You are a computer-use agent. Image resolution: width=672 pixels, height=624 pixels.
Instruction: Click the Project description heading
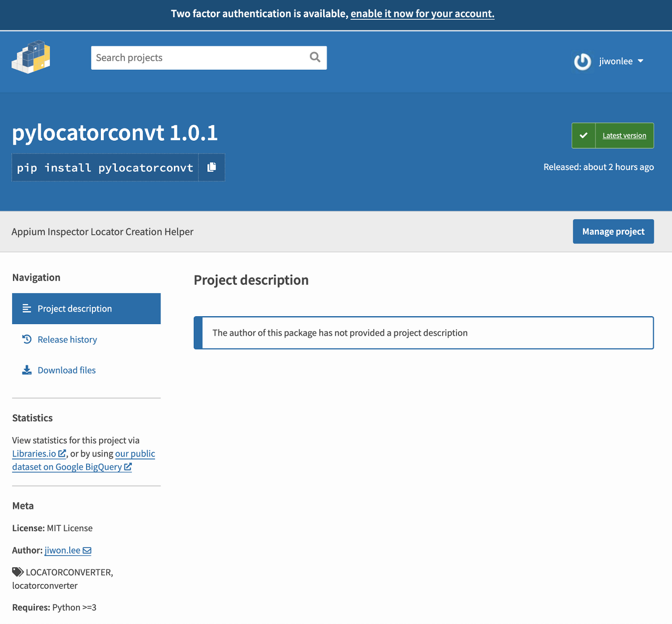click(251, 280)
